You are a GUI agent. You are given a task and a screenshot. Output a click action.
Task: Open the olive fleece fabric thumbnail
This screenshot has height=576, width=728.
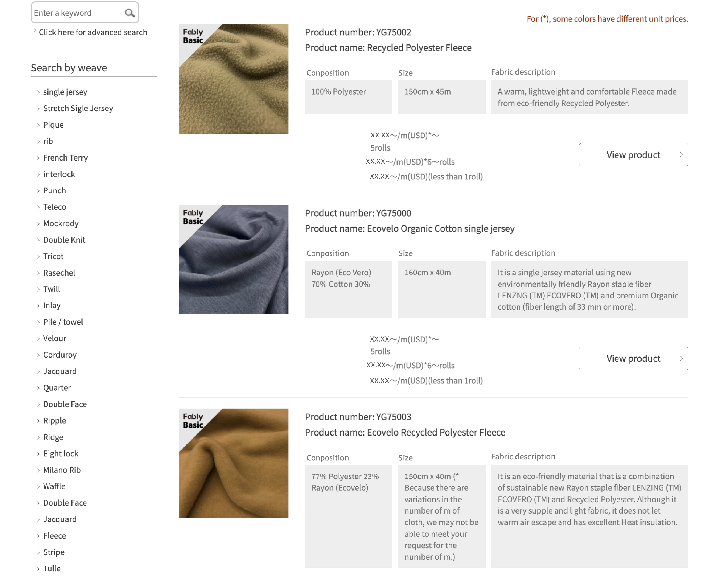pos(233,79)
